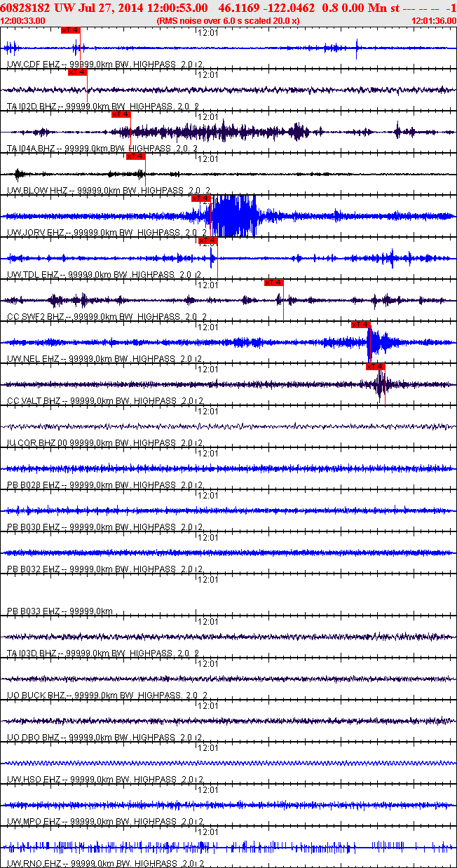Select the red pick flag on UW.CDF trace
457x868 pixels.
click(x=71, y=30)
